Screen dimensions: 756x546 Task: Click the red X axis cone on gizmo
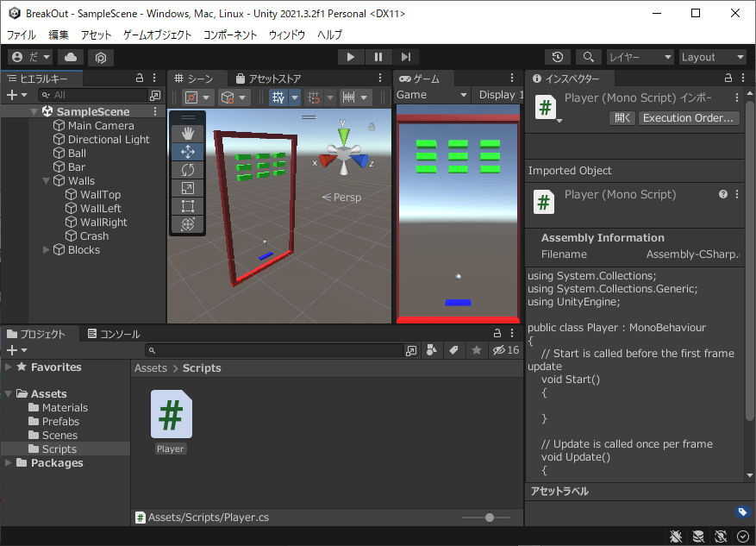(x=327, y=160)
